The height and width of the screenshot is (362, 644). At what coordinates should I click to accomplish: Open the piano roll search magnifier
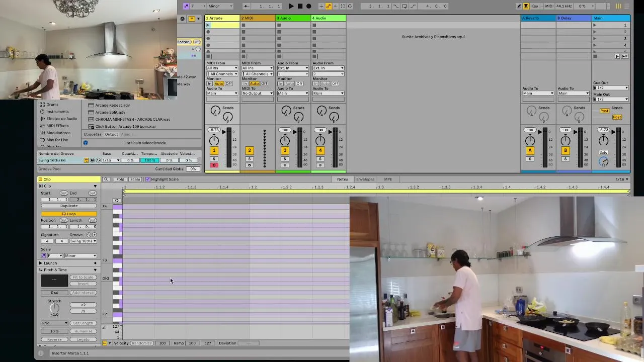[106, 179]
